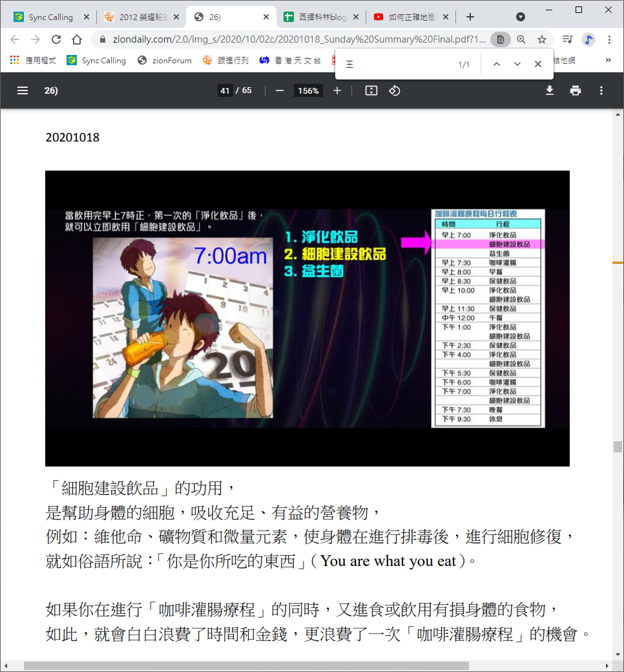Rotate the PDF counterclockwise
This screenshot has width=624, height=672.
pos(394,90)
